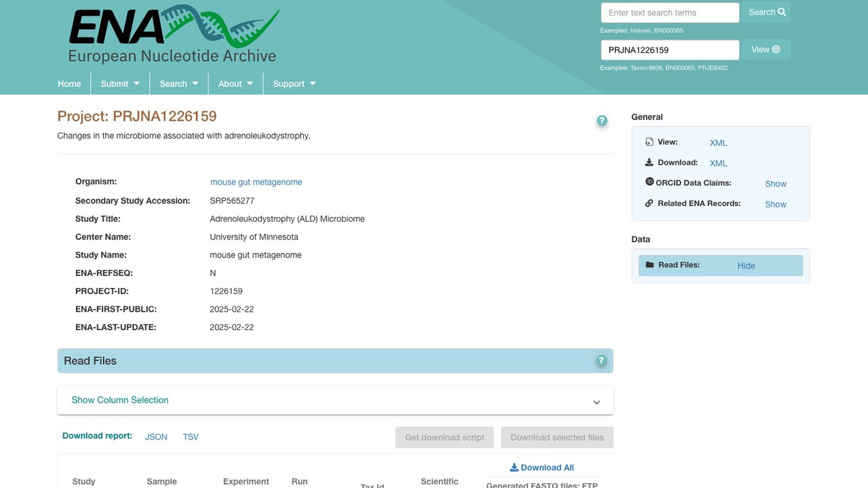
Task: View the project XML link
Action: [718, 143]
